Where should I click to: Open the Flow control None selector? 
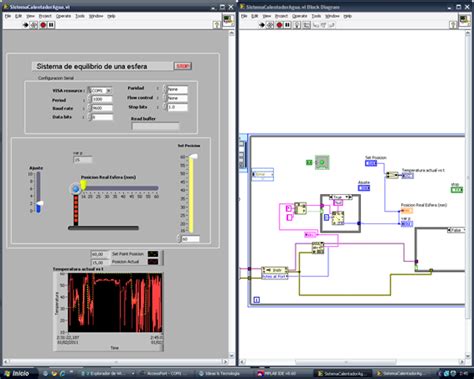coord(177,98)
